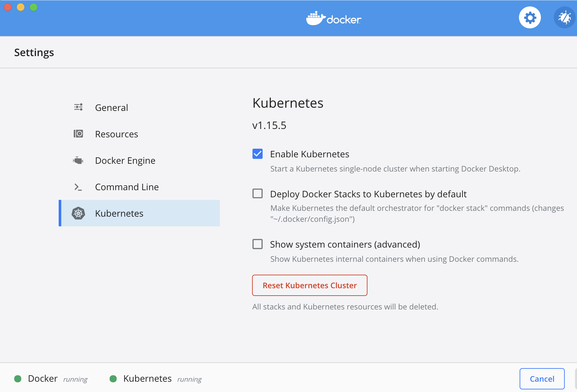The height and width of the screenshot is (392, 577).
Task: Click the Command Line prompt icon
Action: pyautogui.click(x=78, y=187)
